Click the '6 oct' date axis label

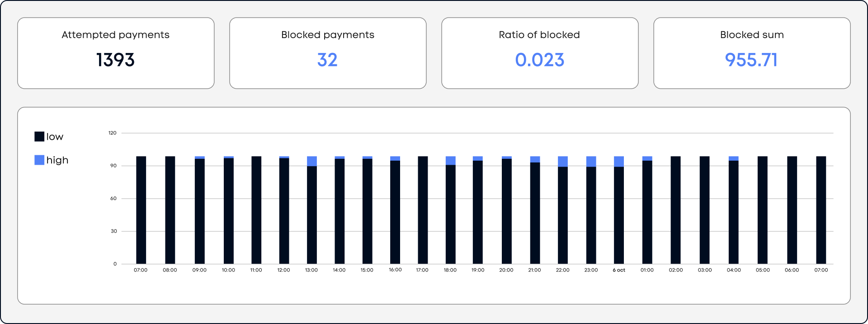[x=619, y=270]
